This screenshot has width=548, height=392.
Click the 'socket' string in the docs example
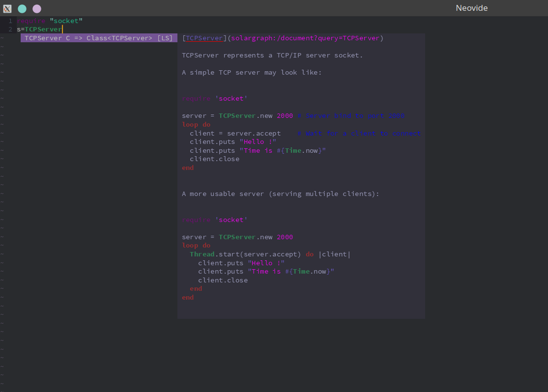(x=230, y=98)
